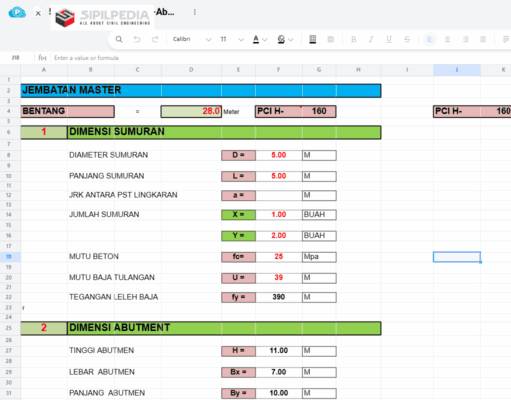Click the BUAH unit cell beside X value
The width and height of the screenshot is (511, 400).
[319, 215]
